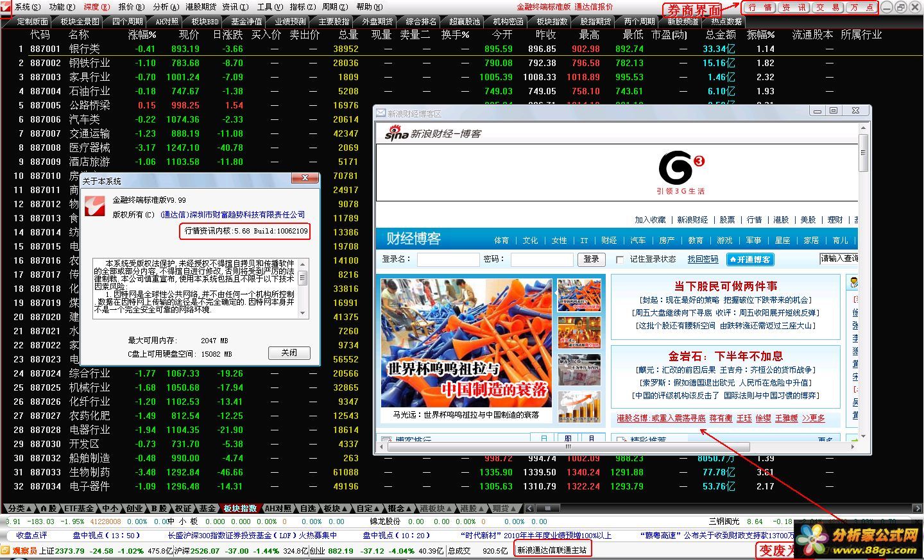Open the 功能(F) menu
This screenshot has width=924, height=560.
pyautogui.click(x=62, y=7)
